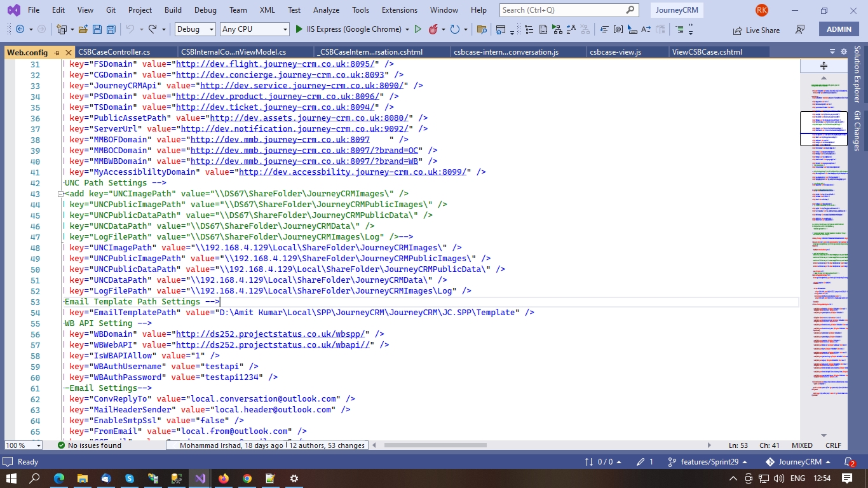The image size is (868, 488).
Task: Open the zoom level 100 % dropdown
Action: click(x=23, y=445)
